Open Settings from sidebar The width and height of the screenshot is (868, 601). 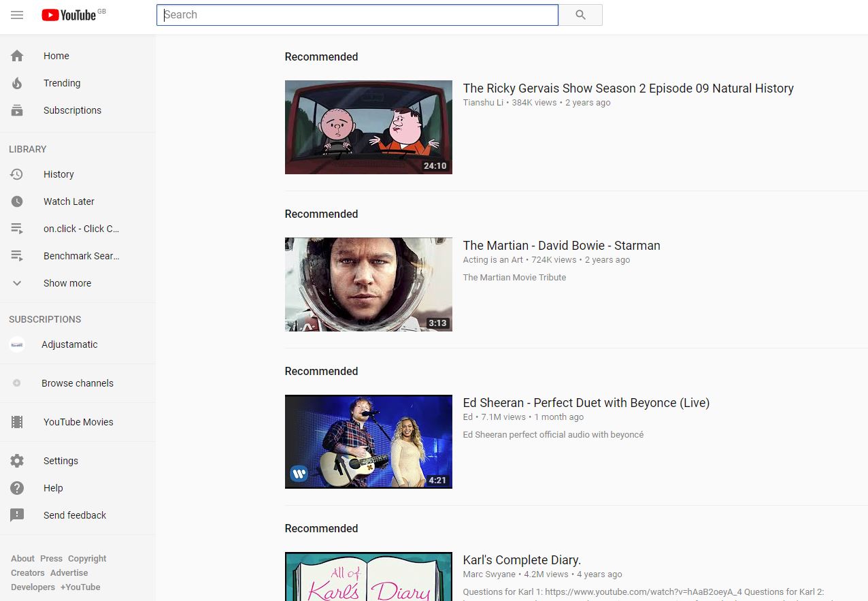coord(78,461)
